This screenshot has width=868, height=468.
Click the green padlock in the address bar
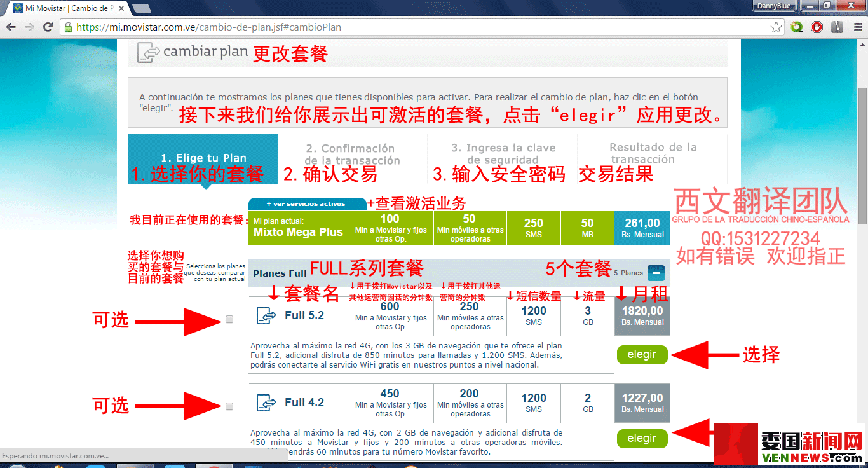pos(68,27)
